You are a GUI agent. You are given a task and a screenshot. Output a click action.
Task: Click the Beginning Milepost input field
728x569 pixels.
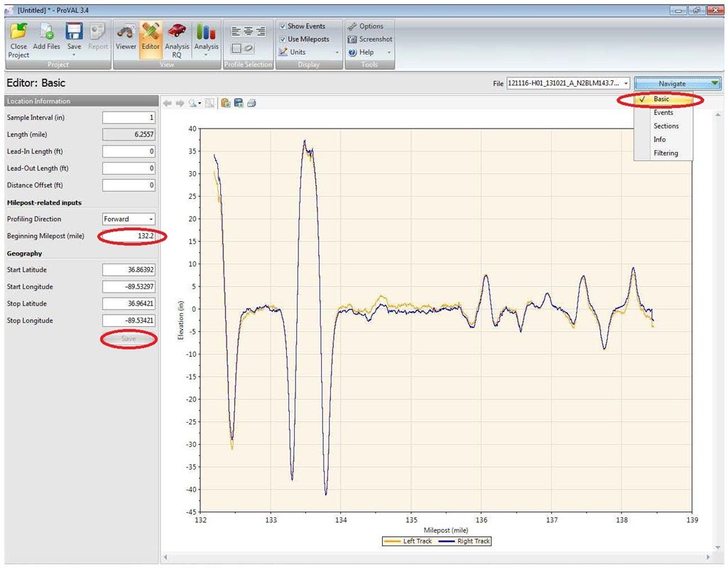(129, 236)
